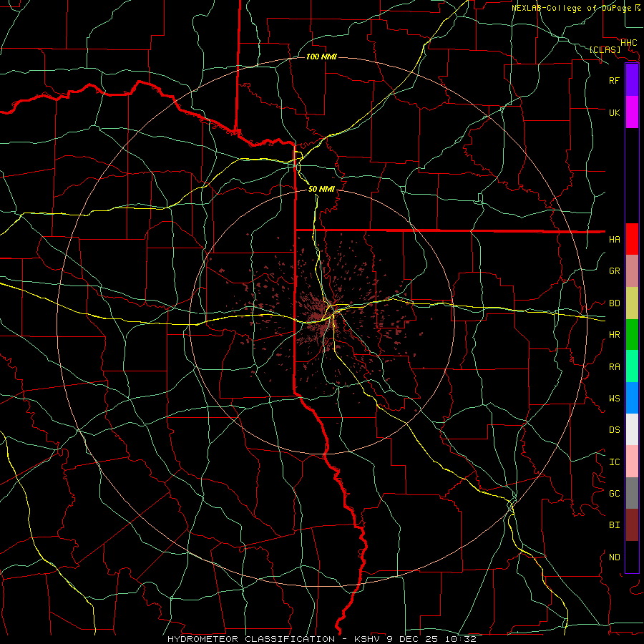The height and width of the screenshot is (644, 644).
Task: Click the RA mint green legend swatch
Action: point(632,366)
